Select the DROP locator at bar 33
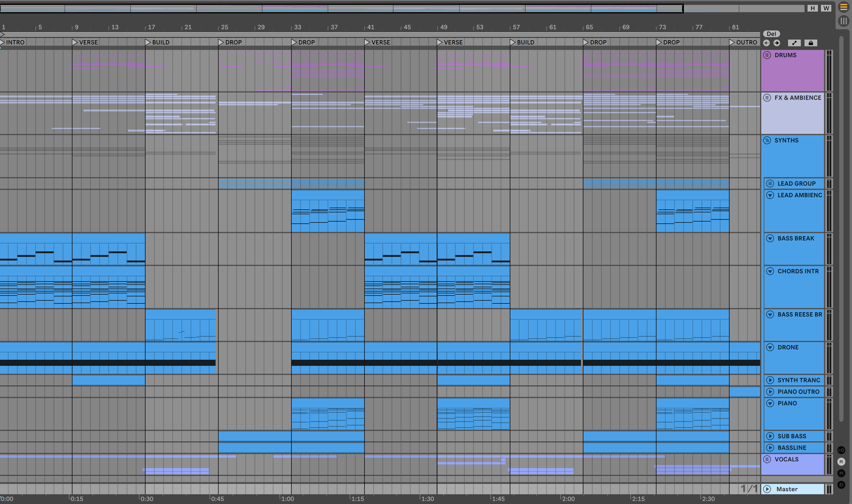The width and height of the screenshot is (852, 504). point(303,42)
